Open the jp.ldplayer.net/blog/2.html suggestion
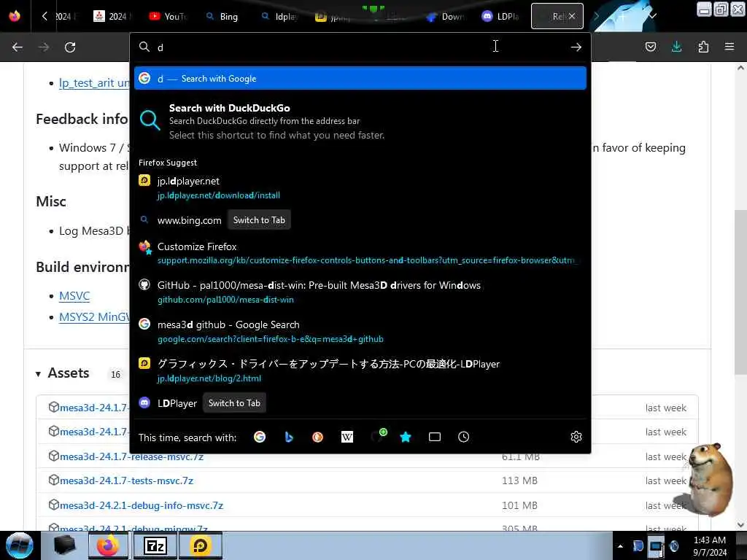 click(x=360, y=370)
